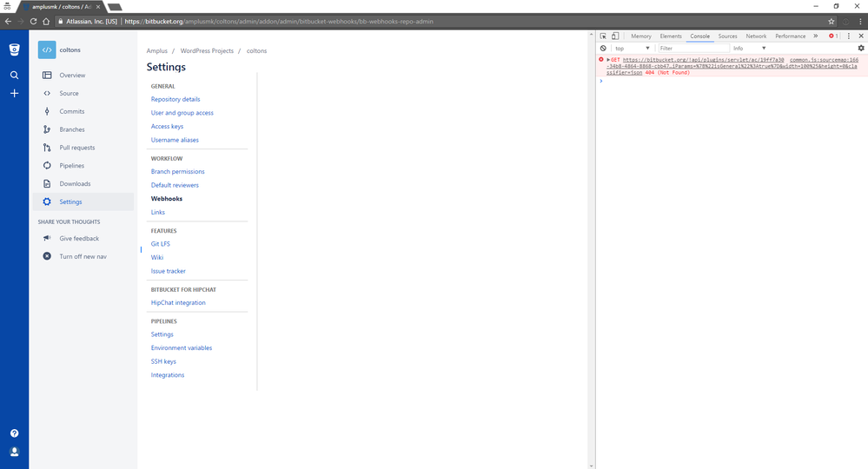
Task: Open the user profile avatar icon
Action: 15,452
